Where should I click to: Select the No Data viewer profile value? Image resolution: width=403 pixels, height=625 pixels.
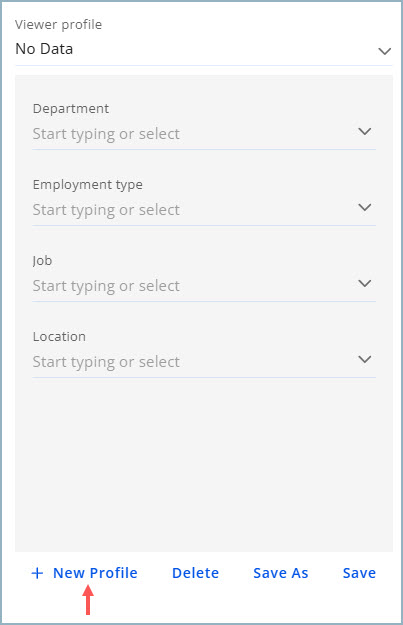coord(44,49)
